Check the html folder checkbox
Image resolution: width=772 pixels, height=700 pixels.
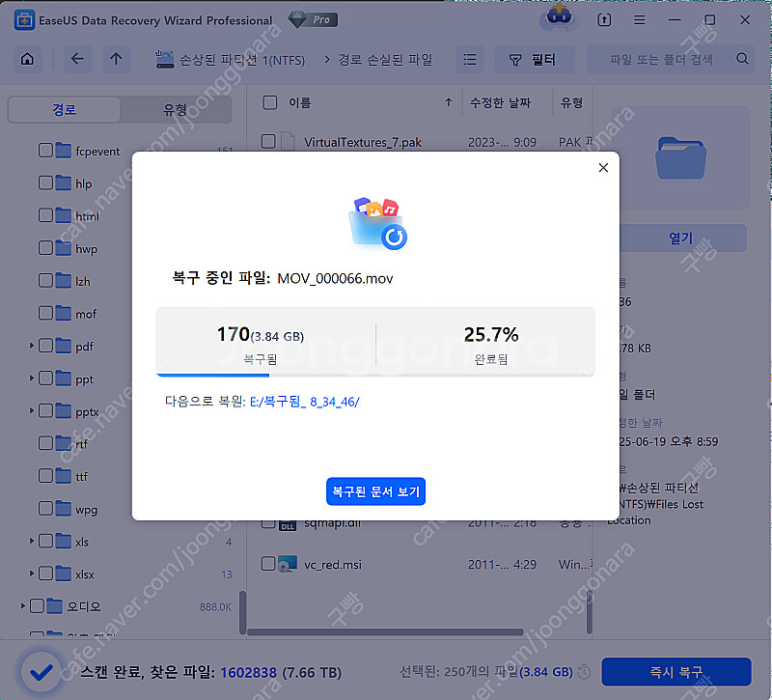coord(45,215)
